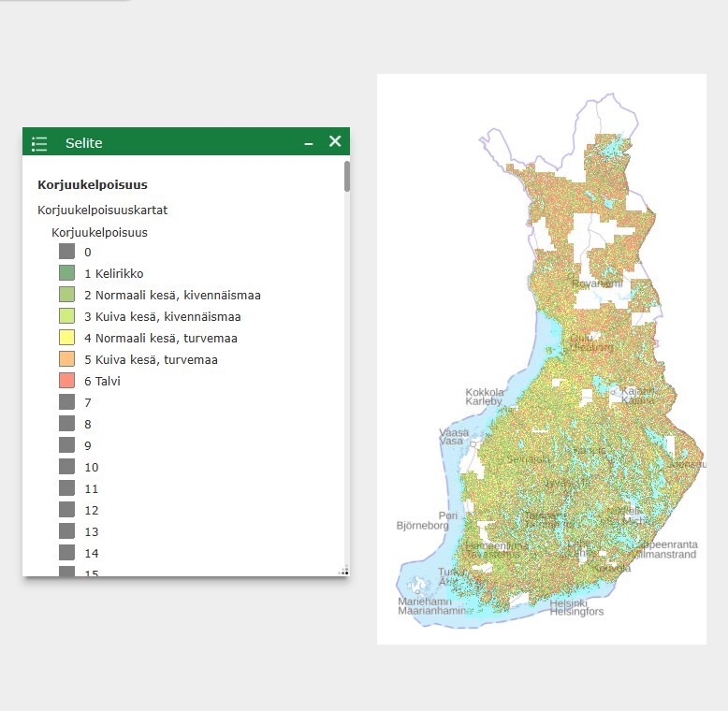Click the red 6 Talvi swatch
Image resolution: width=728 pixels, height=711 pixels.
(x=66, y=381)
